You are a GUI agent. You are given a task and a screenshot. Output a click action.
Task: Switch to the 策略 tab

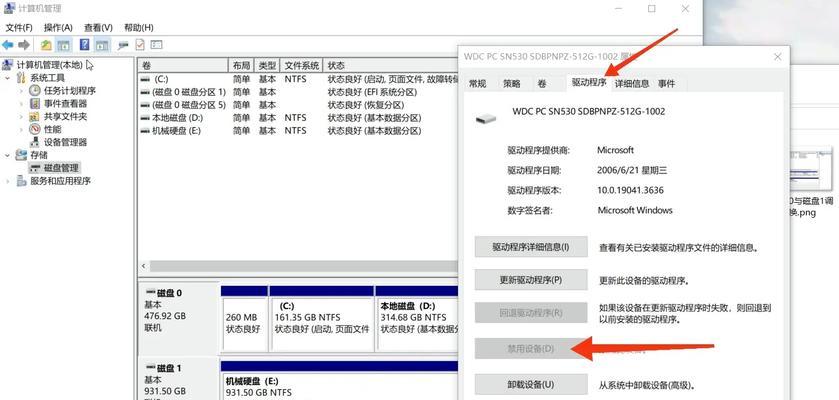point(512,83)
